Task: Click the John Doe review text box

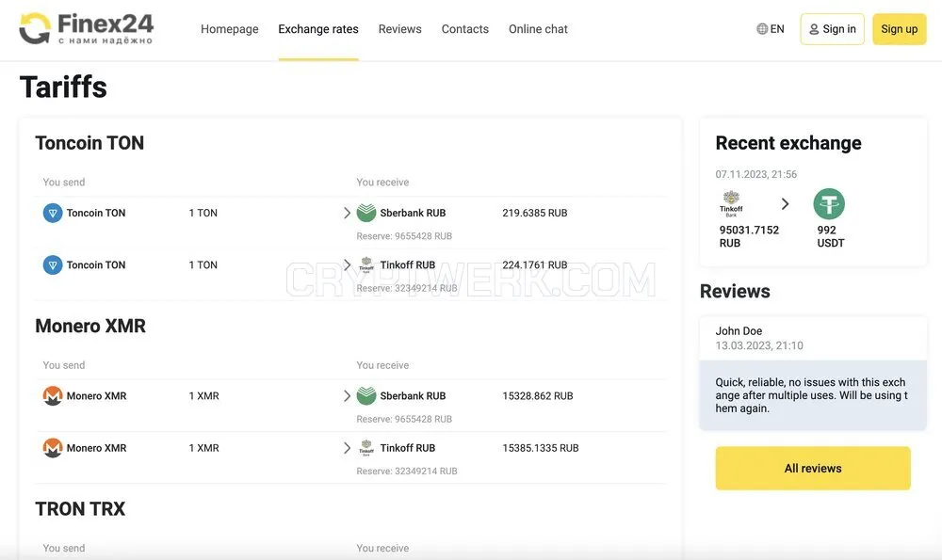Action: tap(813, 395)
